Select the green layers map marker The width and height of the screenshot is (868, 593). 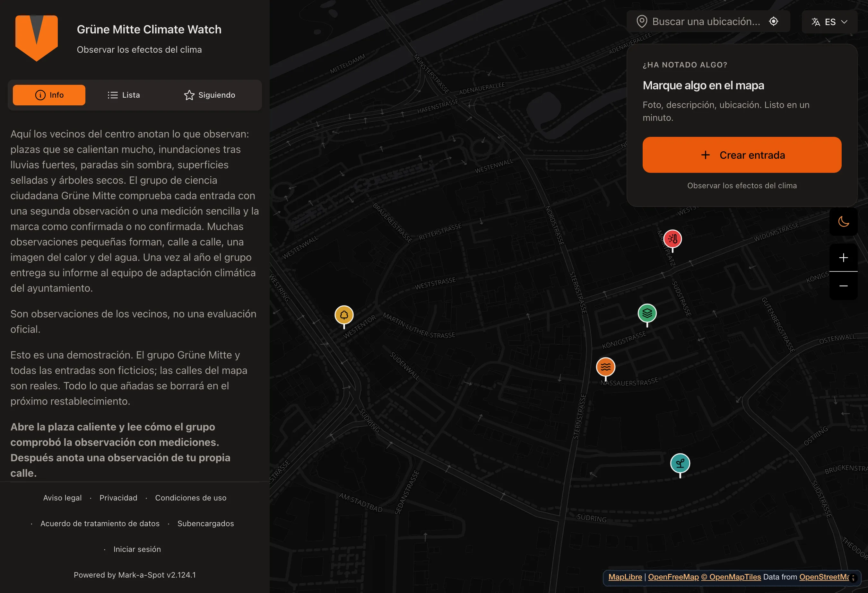coord(647,313)
